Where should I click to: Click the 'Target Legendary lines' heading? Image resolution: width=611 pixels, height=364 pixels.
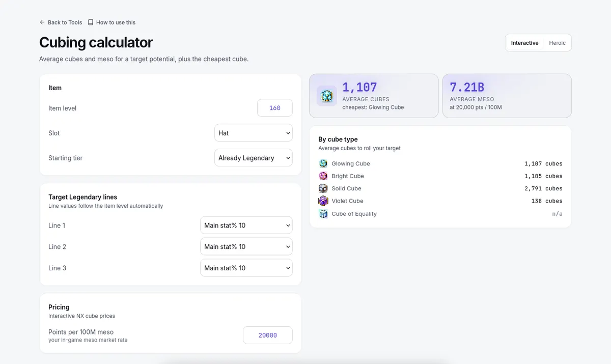pyautogui.click(x=82, y=197)
